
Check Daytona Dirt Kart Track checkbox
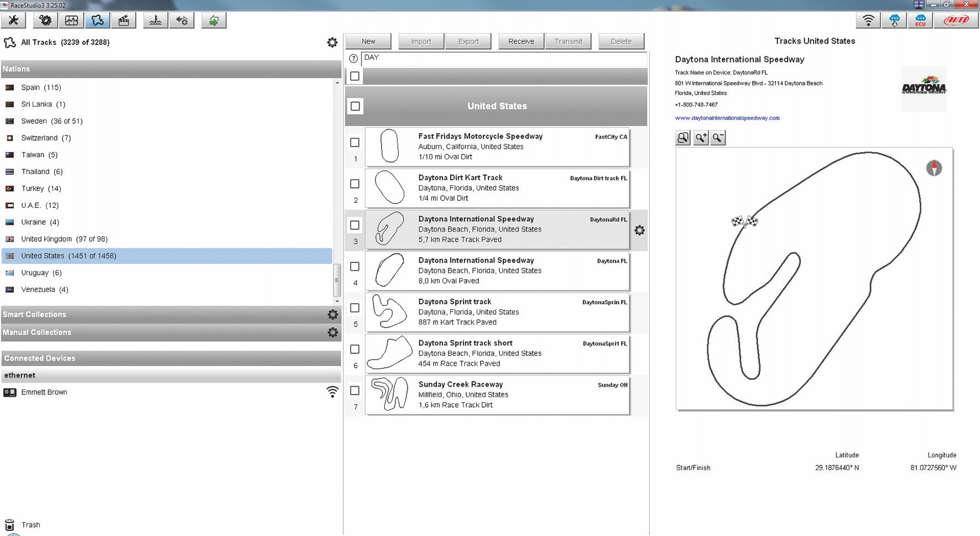point(355,184)
